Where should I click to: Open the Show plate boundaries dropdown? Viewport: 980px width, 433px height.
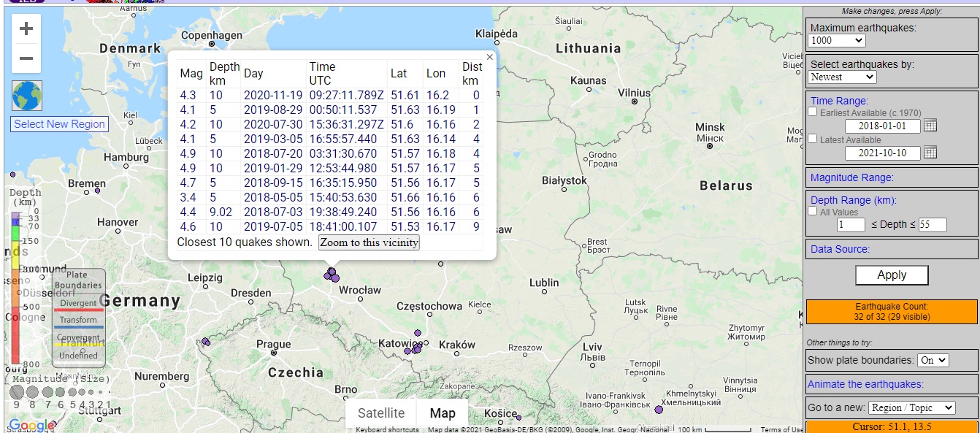(x=933, y=360)
